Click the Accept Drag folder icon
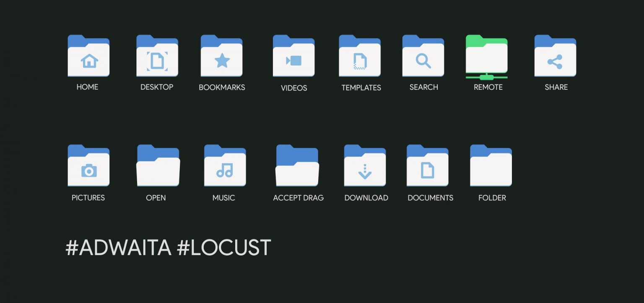 click(297, 166)
